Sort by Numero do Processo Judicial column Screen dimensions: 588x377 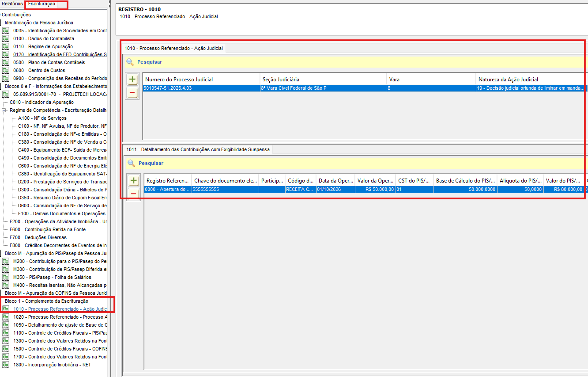[x=201, y=80]
